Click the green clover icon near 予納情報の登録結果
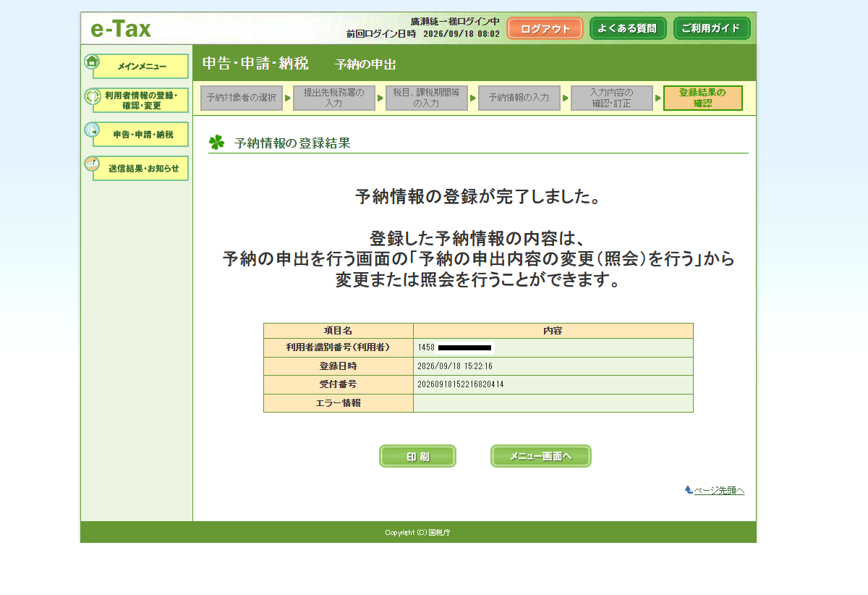Viewport: 868px width, 595px height. coord(216,142)
